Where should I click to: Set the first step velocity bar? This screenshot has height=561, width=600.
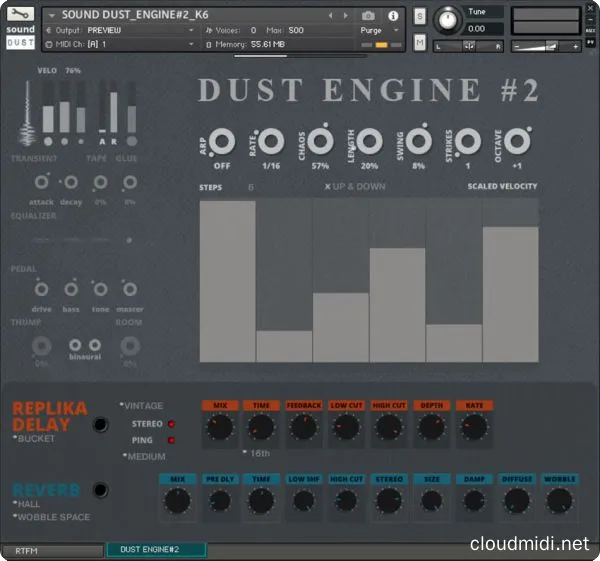click(x=228, y=281)
